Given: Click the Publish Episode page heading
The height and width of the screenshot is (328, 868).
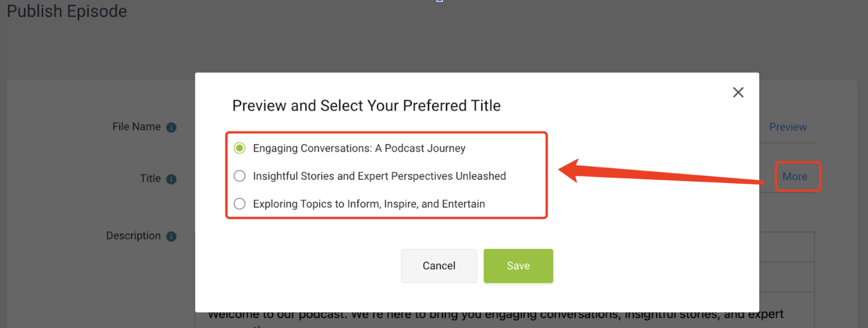Looking at the screenshot, I should click(67, 11).
